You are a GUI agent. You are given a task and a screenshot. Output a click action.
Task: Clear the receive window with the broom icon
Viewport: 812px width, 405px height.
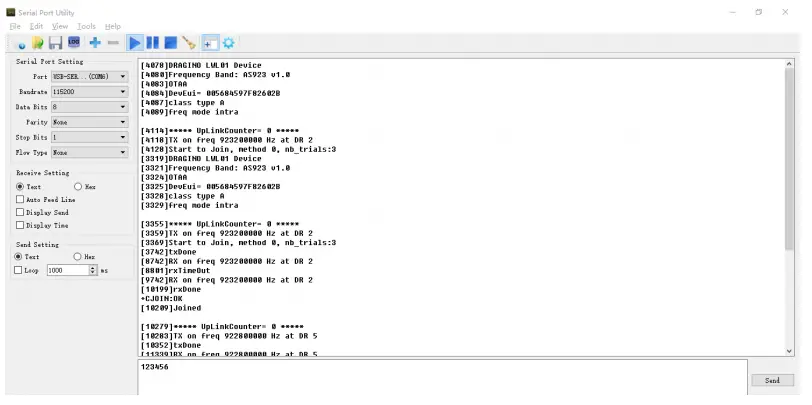[189, 43]
